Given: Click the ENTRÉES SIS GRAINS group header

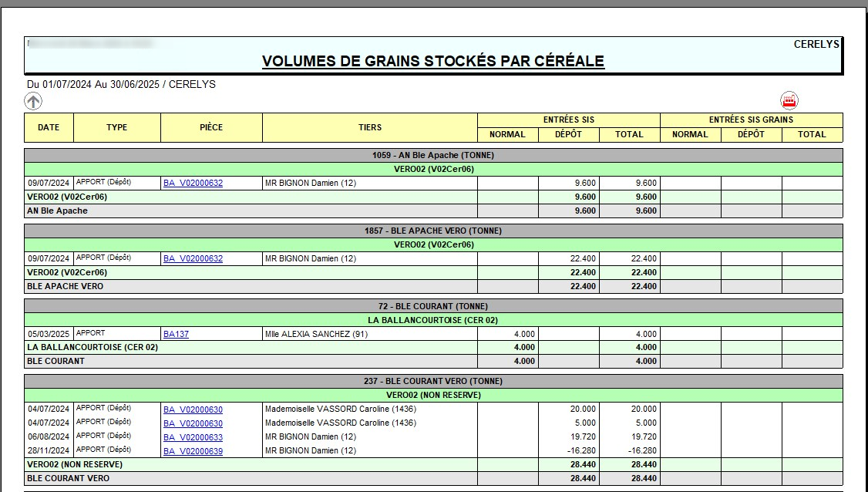Looking at the screenshot, I should 751,120.
